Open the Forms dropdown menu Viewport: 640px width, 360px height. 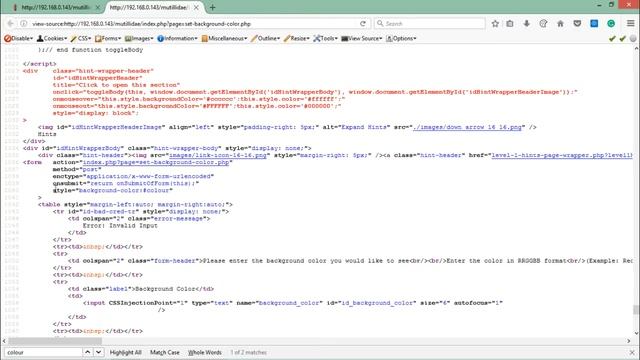[108, 38]
